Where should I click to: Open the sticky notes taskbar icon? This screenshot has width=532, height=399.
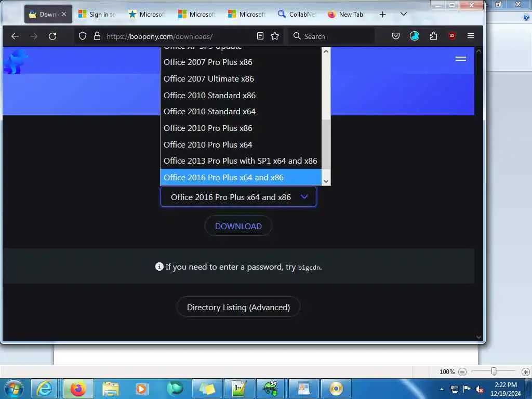click(x=207, y=389)
